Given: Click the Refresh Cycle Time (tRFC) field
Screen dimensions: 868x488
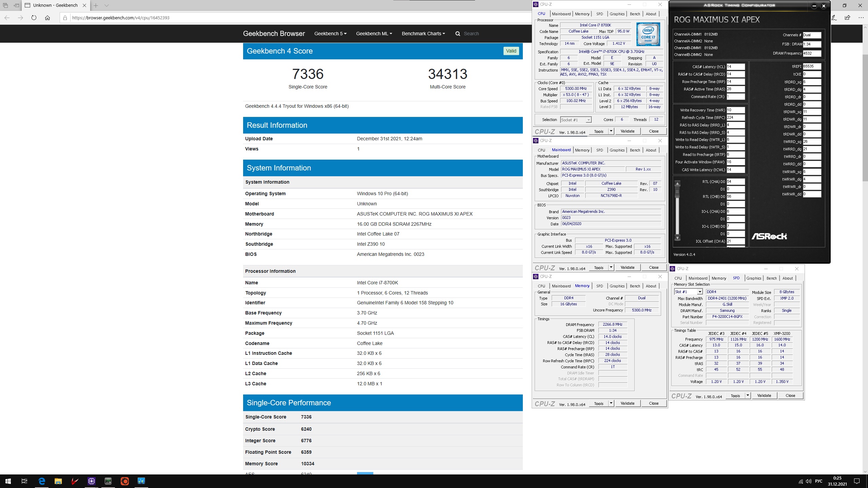Looking at the screenshot, I should [735, 118].
